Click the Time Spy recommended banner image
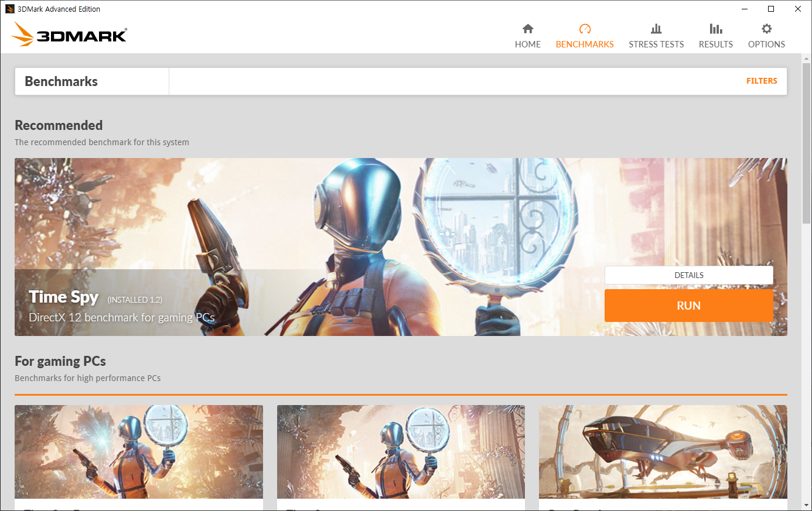Screen dimensions: 812x511 [401, 247]
